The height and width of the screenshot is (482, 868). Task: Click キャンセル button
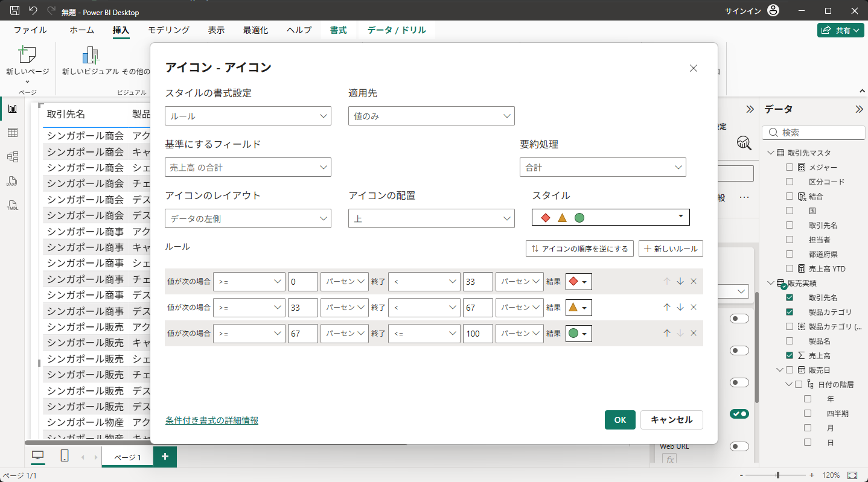point(672,420)
